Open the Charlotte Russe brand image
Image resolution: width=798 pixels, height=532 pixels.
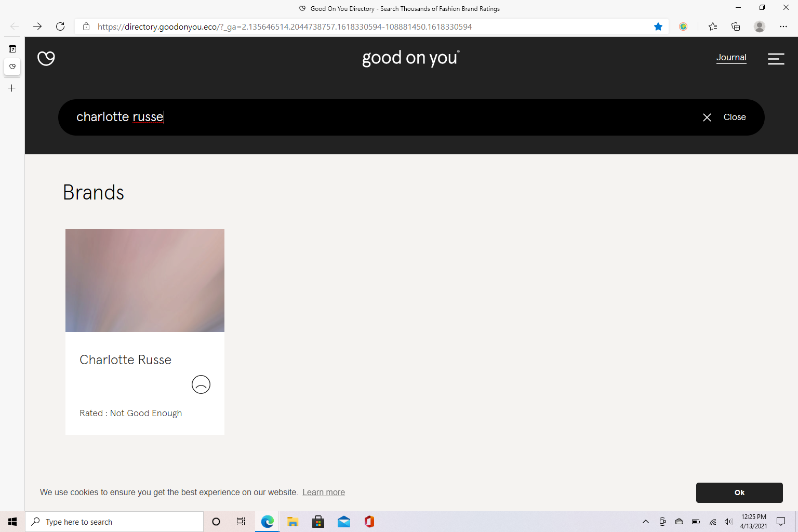[145, 281]
